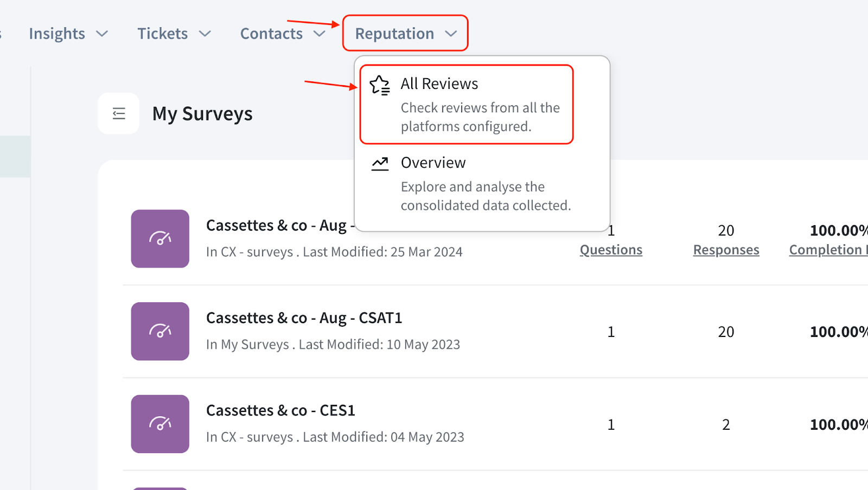This screenshot has height=490, width=868.
Task: Click the gauge icon of the survey modified 25 Mar 2024
Action: pos(160,239)
